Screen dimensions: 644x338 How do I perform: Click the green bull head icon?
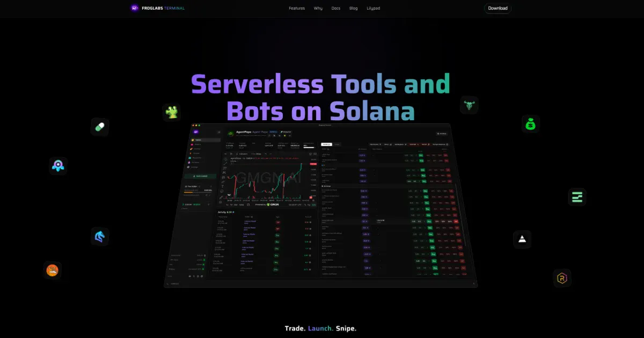click(470, 105)
